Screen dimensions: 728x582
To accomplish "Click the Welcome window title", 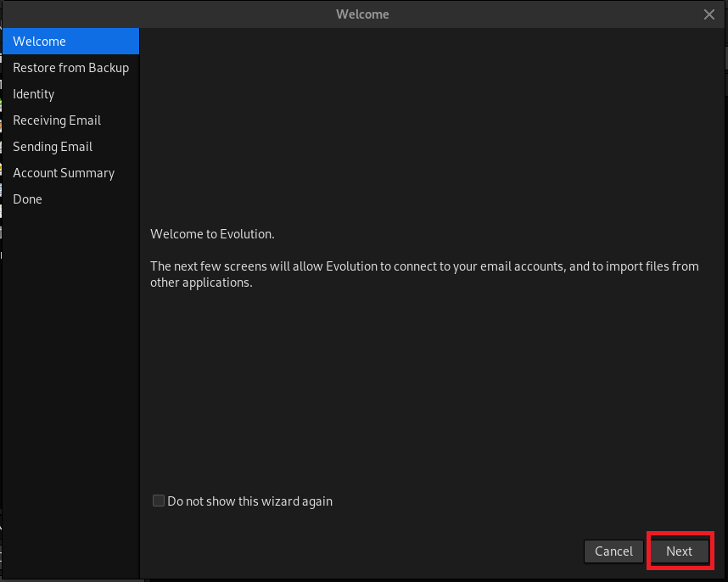I will coord(362,14).
